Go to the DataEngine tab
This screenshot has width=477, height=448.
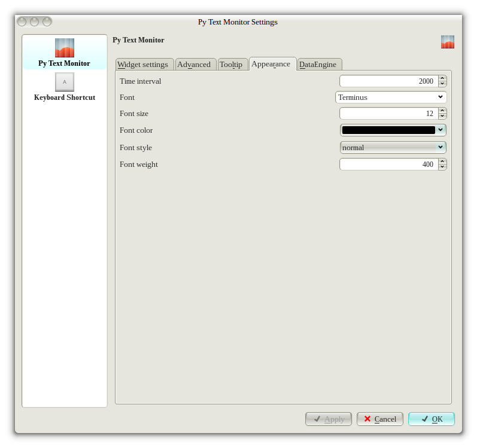tap(318, 65)
